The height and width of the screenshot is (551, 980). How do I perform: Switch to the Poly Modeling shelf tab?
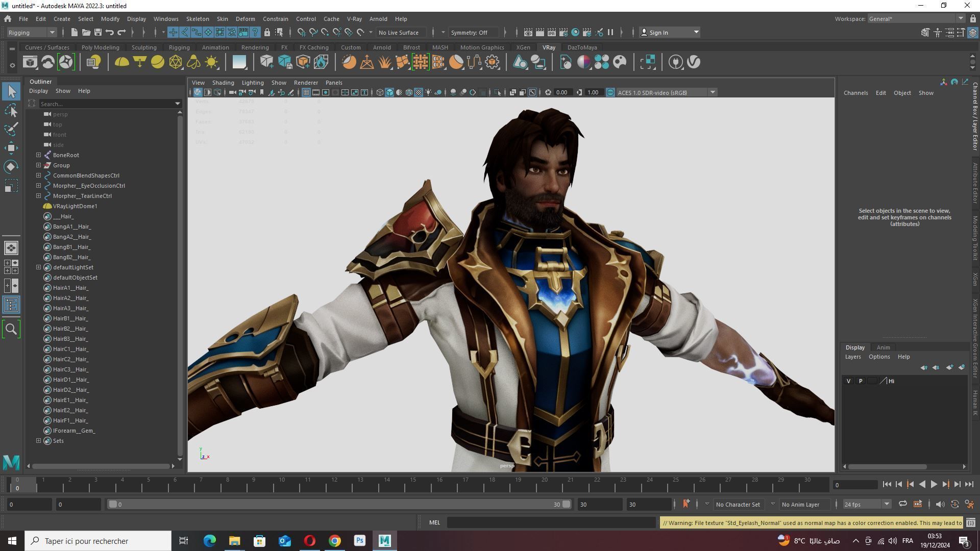101,47
